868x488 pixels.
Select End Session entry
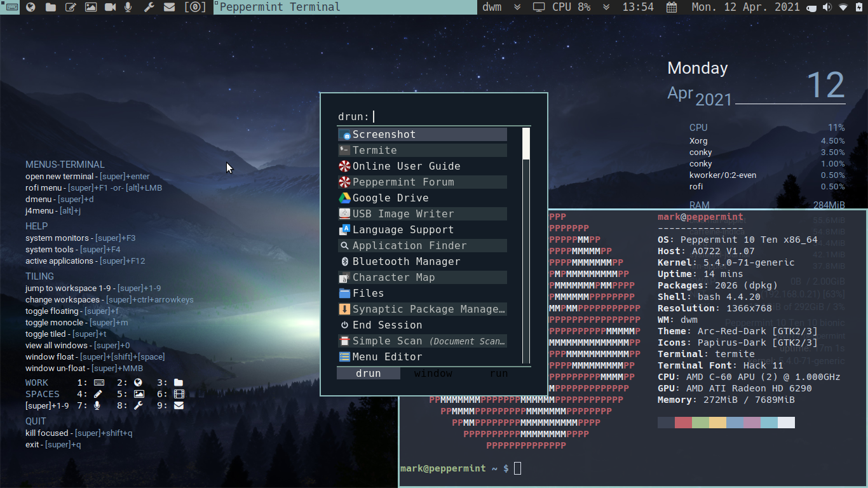423,325
